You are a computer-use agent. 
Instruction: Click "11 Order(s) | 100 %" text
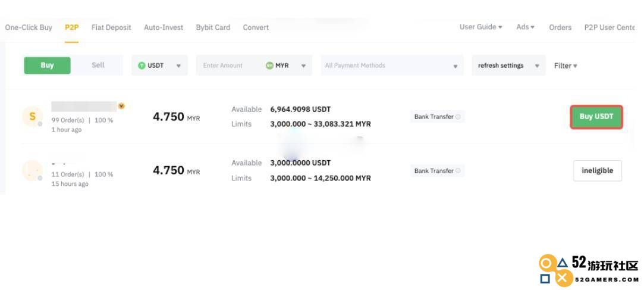(82, 174)
